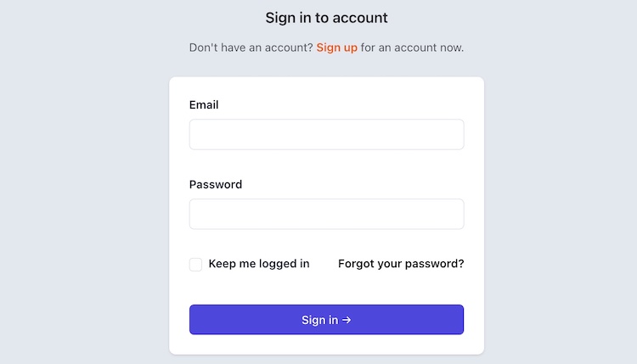Place cursor in the box under Password
This screenshot has height=364, width=637.
tap(326, 214)
